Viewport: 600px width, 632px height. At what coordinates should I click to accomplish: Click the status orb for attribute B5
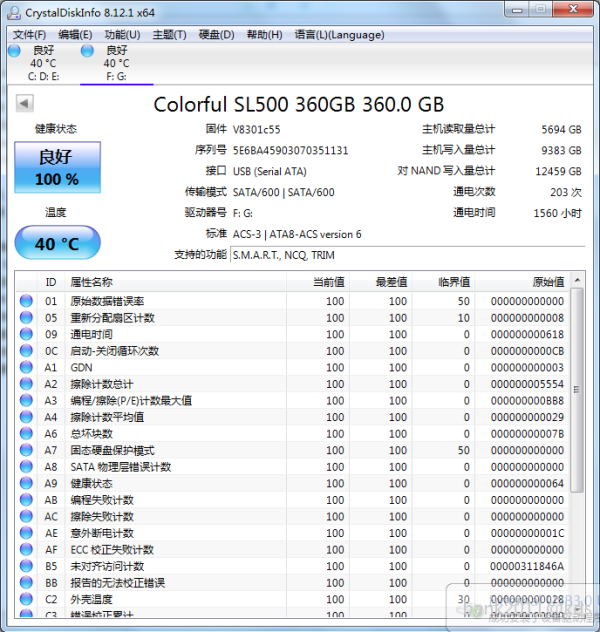26,566
